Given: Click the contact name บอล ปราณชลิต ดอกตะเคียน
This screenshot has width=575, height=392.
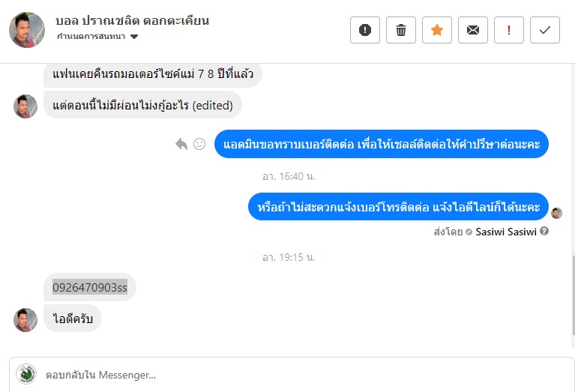Looking at the screenshot, I should [133, 20].
